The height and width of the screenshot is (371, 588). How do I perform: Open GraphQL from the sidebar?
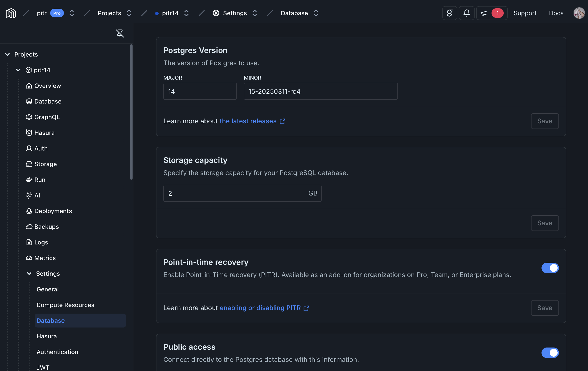(x=47, y=117)
